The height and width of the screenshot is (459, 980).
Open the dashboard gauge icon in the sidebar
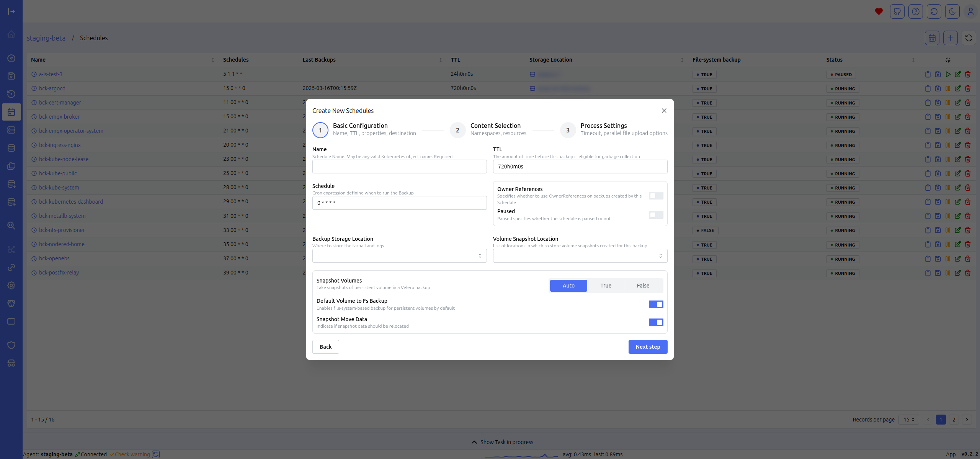pyautogui.click(x=11, y=58)
